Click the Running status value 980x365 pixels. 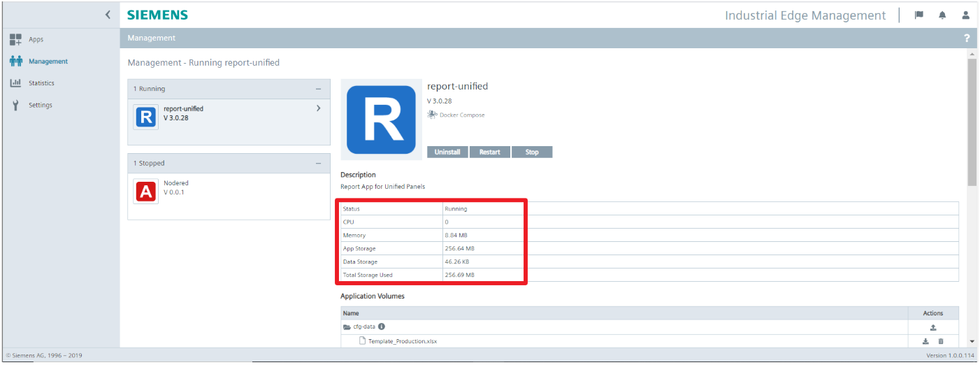(x=456, y=208)
